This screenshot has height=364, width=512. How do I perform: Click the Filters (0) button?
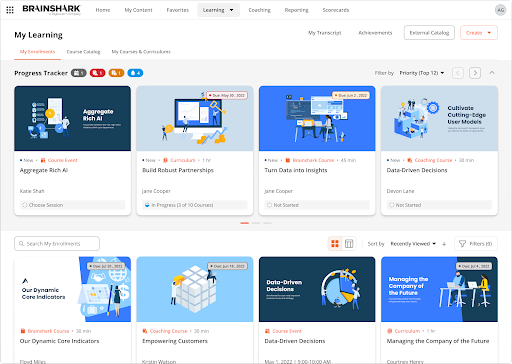476,244
